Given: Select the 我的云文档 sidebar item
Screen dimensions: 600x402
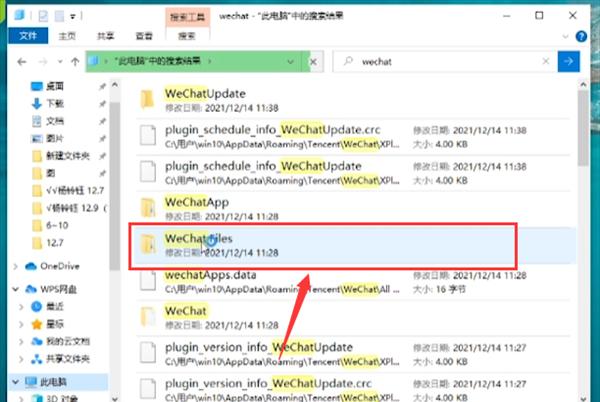Looking at the screenshot, I should click(x=67, y=342).
